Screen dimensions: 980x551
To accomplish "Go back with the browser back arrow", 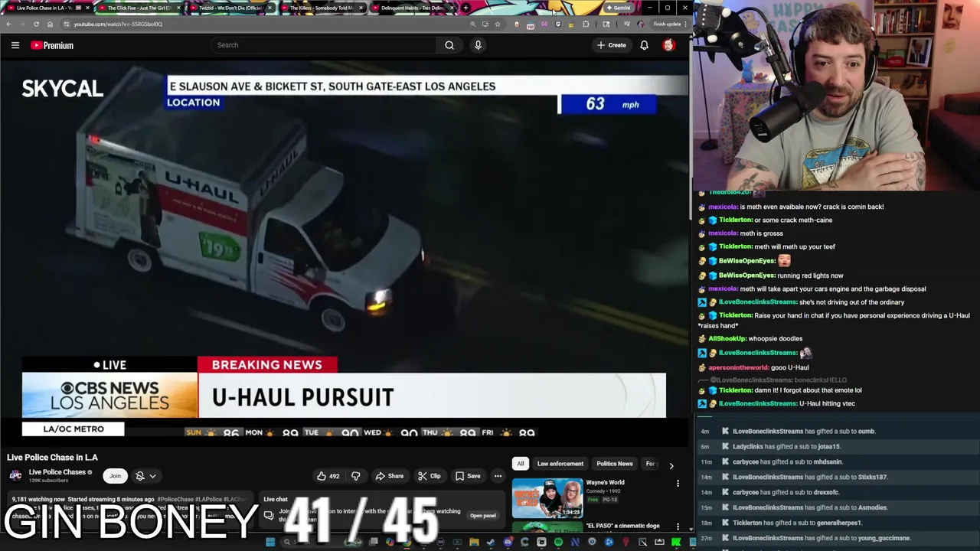I will tap(8, 24).
